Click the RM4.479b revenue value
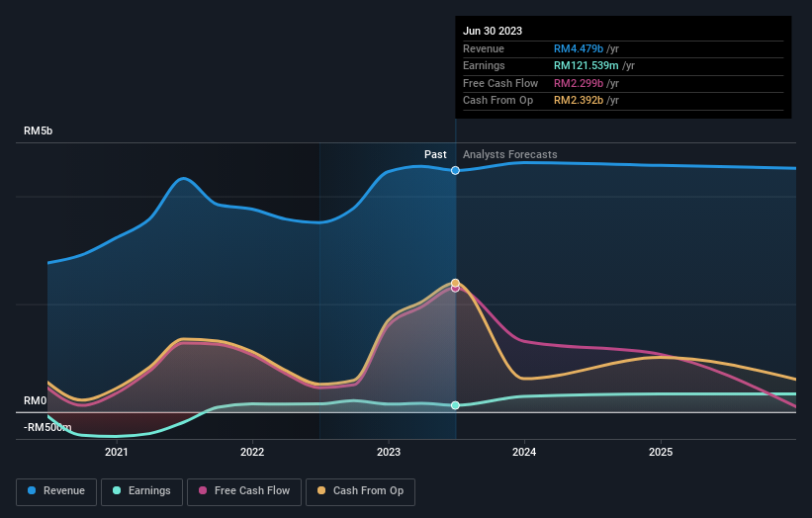The height and width of the screenshot is (518, 812). [x=579, y=48]
